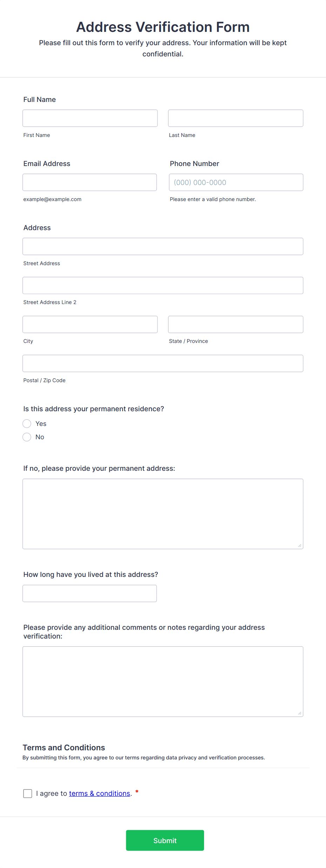Click the permanent address textarea resize handle

click(x=300, y=546)
